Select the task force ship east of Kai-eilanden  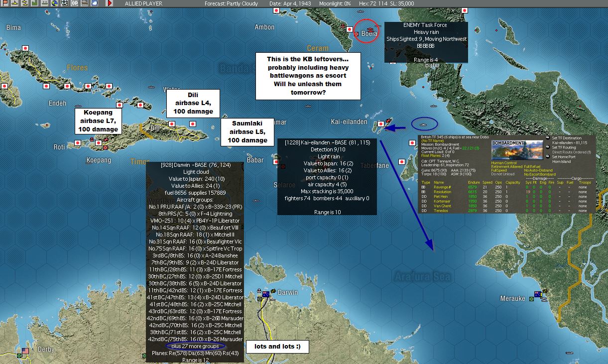424,123
